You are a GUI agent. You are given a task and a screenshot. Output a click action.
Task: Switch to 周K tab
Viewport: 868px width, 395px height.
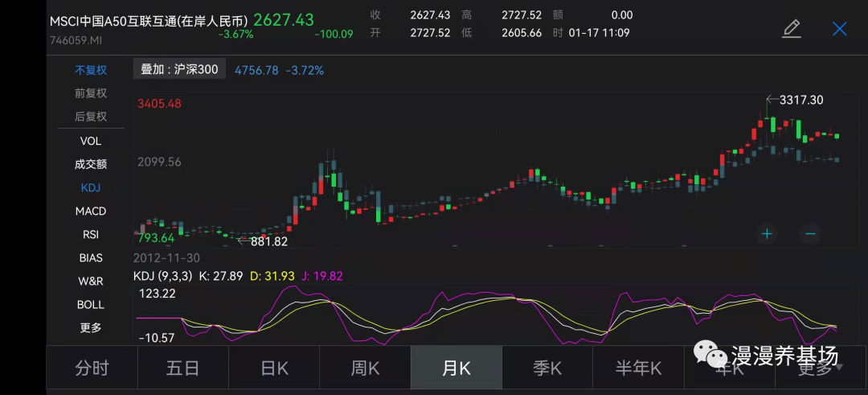[366, 368]
